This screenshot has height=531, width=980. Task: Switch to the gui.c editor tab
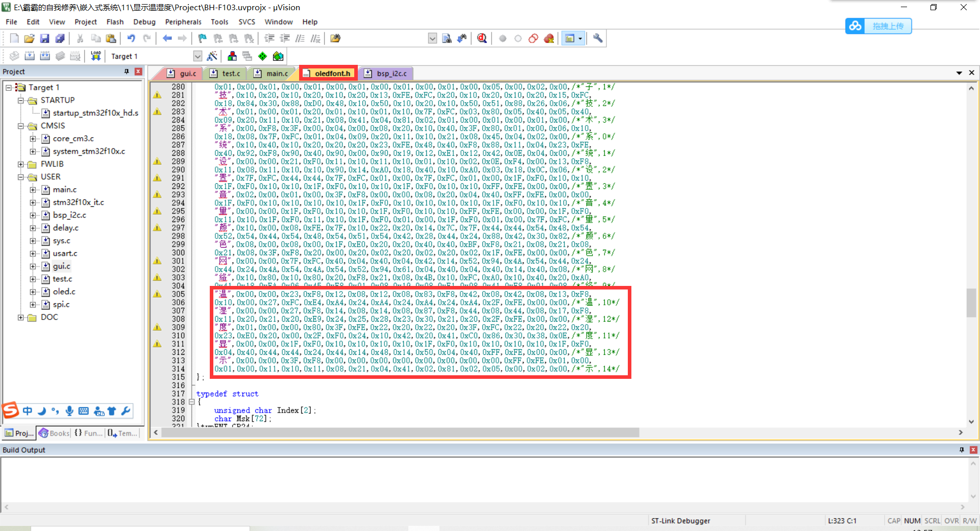[182, 74]
